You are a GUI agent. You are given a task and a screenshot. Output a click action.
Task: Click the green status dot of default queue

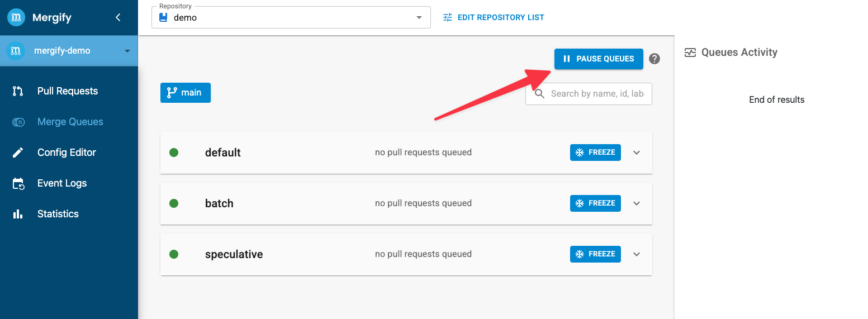click(x=174, y=153)
